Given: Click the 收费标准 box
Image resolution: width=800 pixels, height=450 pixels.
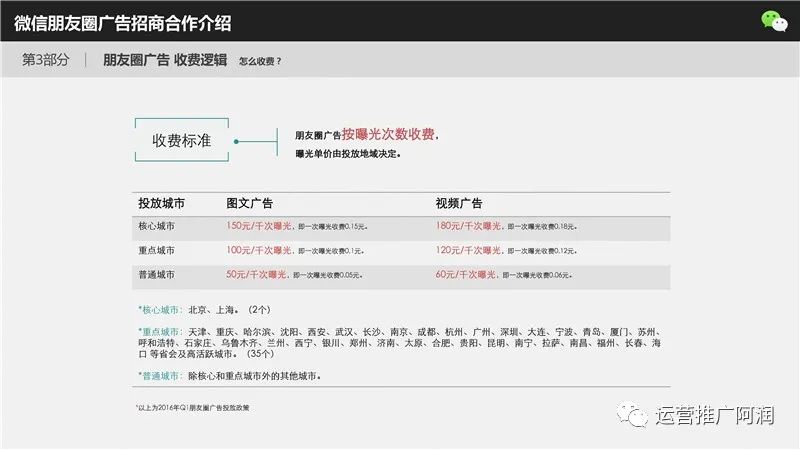Looking at the screenshot, I should pyautogui.click(x=182, y=140).
